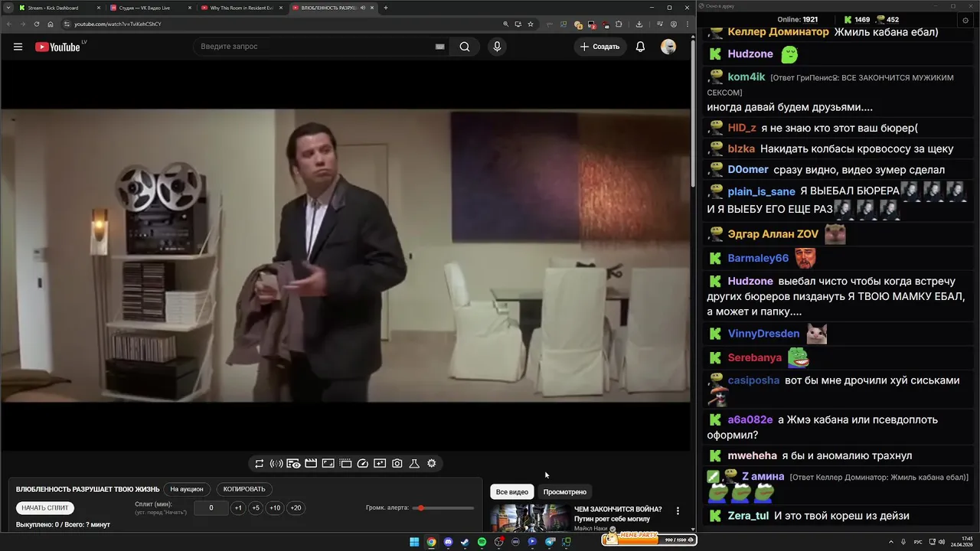
Task: Click the speedometer playback speed icon
Action: [363, 464]
